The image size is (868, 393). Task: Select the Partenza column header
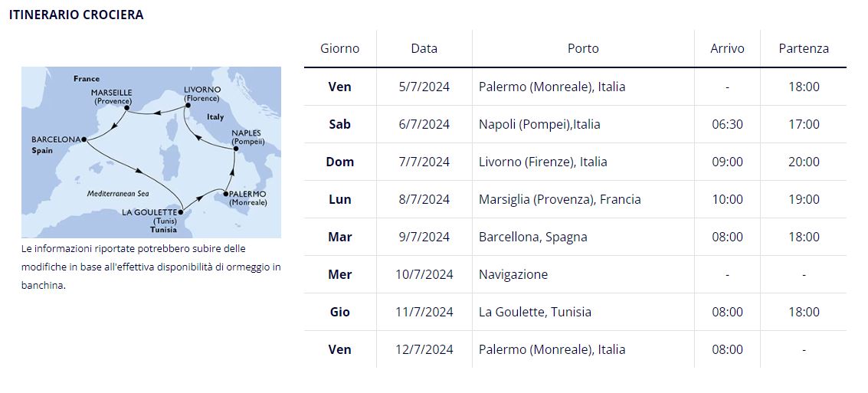click(x=804, y=49)
